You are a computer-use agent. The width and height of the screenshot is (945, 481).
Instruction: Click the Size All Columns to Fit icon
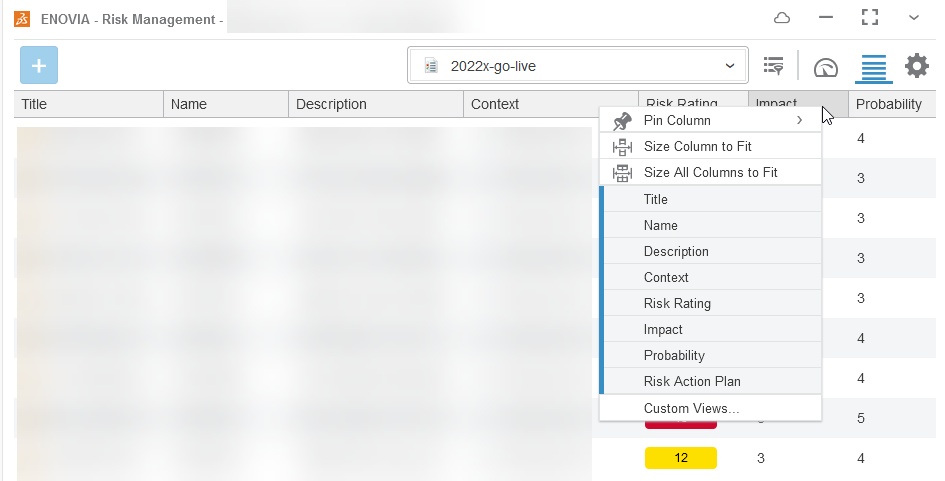tap(622, 172)
